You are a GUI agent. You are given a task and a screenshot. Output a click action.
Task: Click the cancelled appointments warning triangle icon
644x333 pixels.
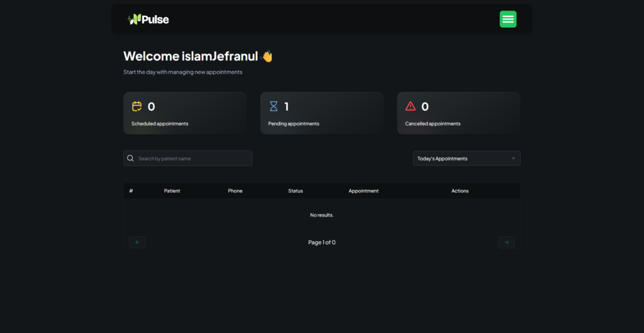[411, 106]
